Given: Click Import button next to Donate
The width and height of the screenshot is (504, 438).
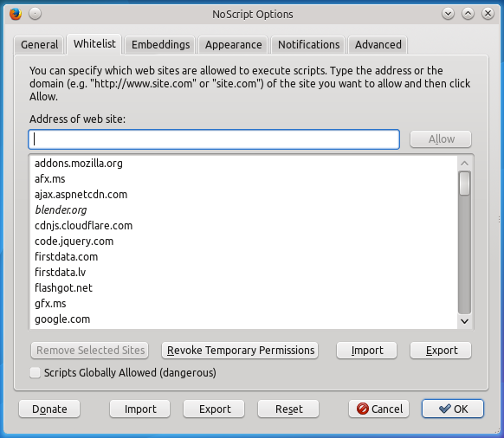Looking at the screenshot, I should click(139, 409).
